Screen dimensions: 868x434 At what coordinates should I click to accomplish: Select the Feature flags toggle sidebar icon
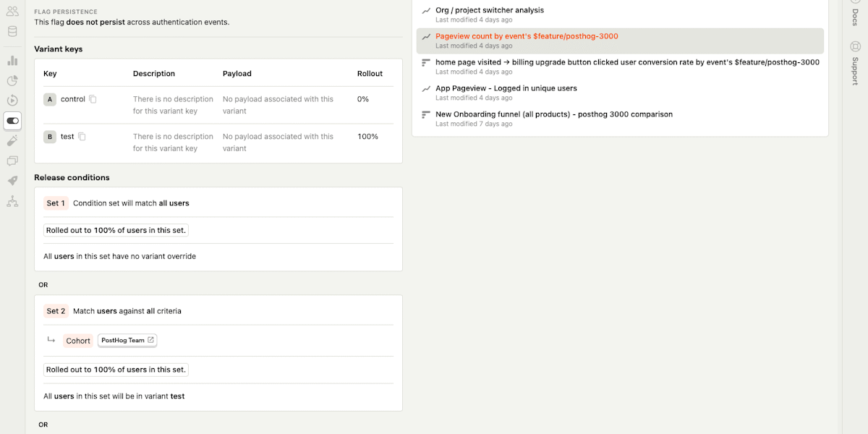[12, 121]
